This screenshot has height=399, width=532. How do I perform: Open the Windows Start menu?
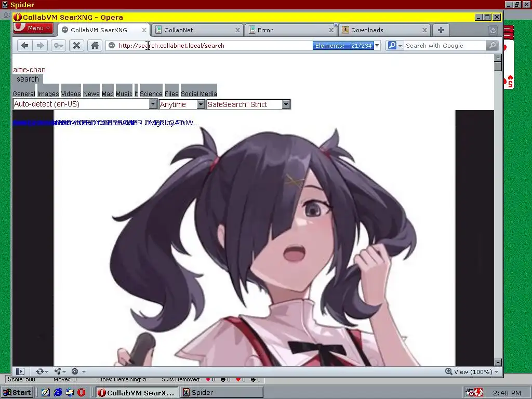[17, 393]
